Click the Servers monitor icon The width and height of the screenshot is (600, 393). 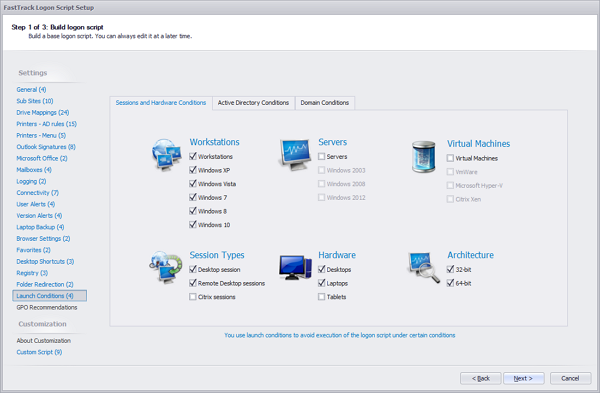tap(294, 154)
